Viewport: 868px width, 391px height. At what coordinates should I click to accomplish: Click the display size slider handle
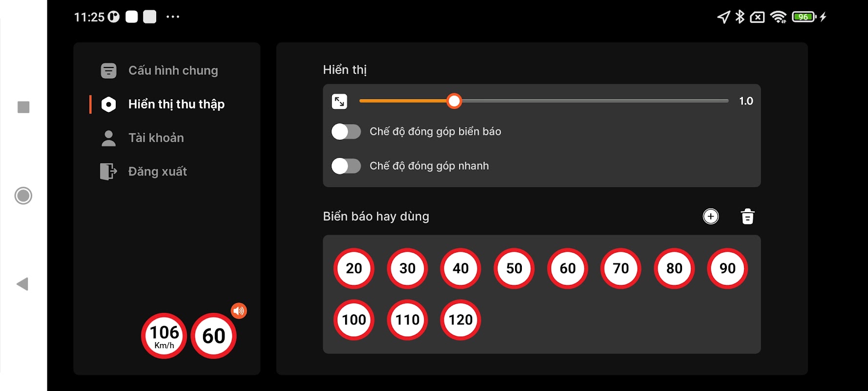tap(454, 101)
